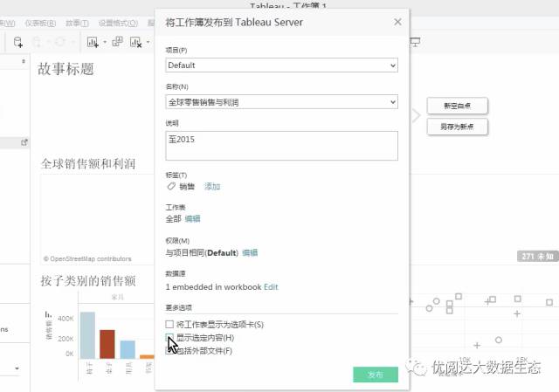Close the publish workbook dialog

[397, 22]
